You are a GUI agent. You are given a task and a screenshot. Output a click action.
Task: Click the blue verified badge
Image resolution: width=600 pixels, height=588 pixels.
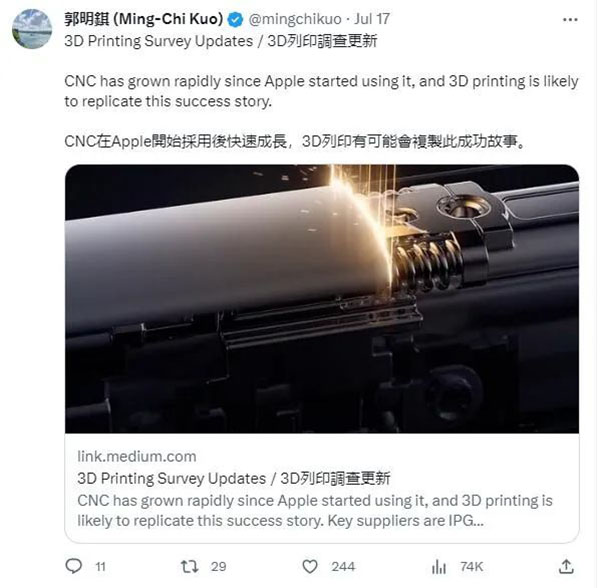[x=235, y=20]
